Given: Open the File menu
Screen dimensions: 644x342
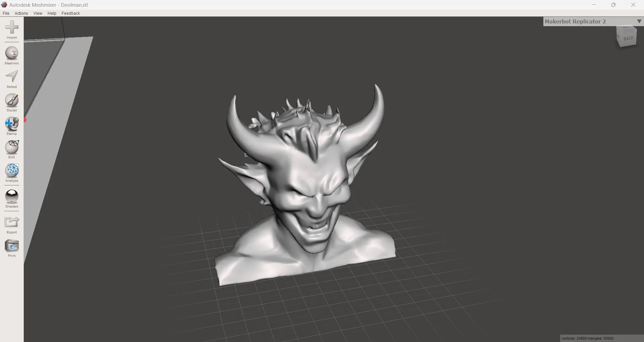Looking at the screenshot, I should [x=6, y=13].
